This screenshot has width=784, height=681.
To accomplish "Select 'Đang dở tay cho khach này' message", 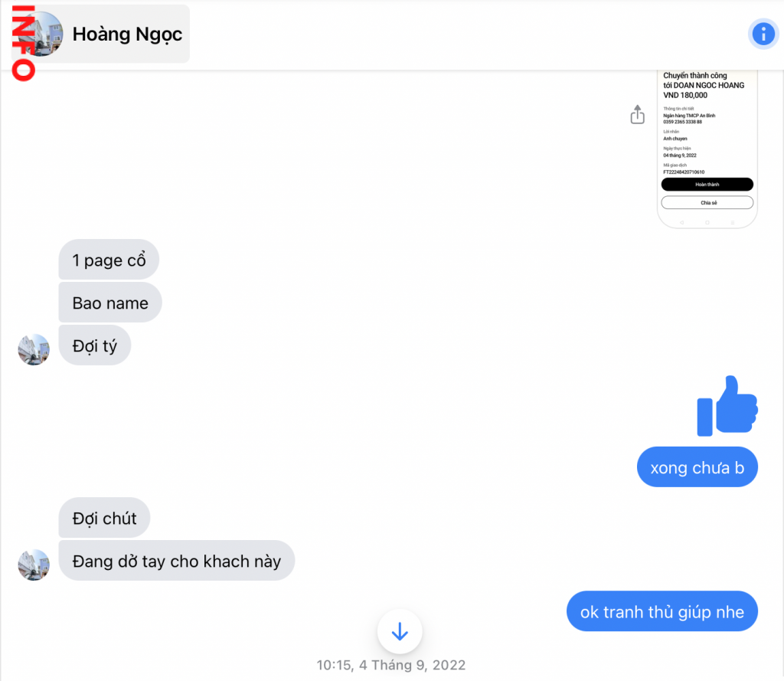I will coord(177,561).
